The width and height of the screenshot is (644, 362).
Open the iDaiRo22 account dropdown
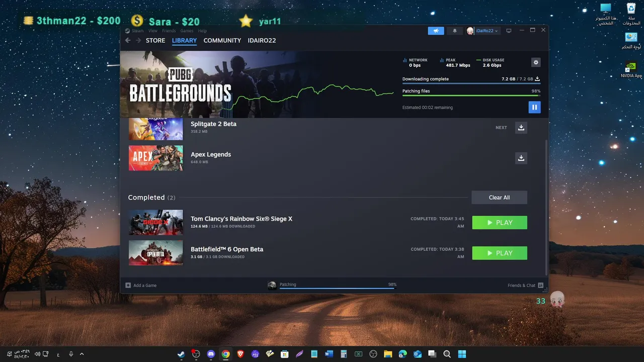pos(483,31)
